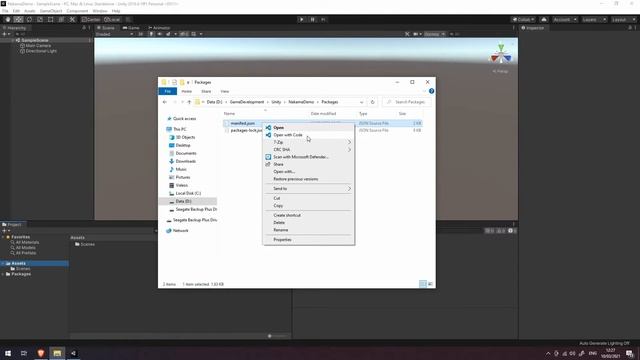Click the Explorer refresh button
640x360 pixels.
click(372, 102)
